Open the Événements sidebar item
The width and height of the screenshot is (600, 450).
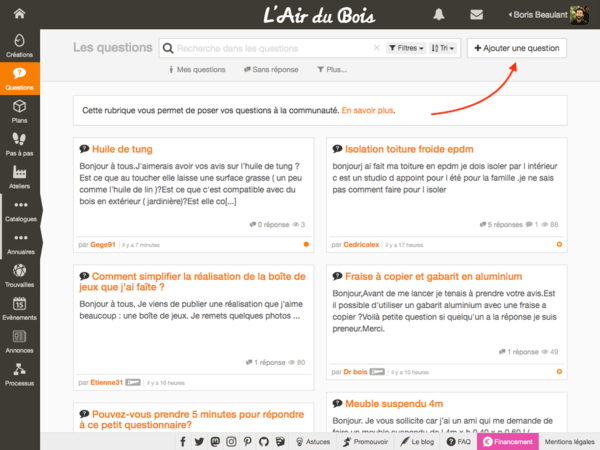coord(19,308)
